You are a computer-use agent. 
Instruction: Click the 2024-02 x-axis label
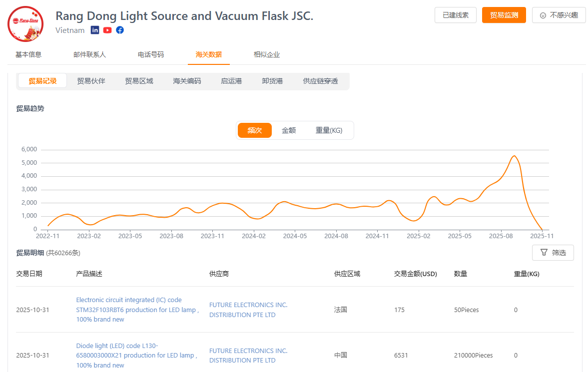(x=253, y=236)
